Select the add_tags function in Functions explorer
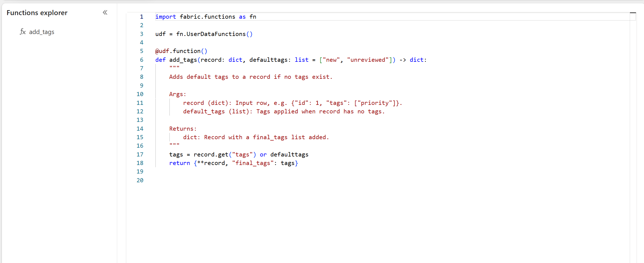This screenshot has width=644, height=263. click(x=41, y=32)
